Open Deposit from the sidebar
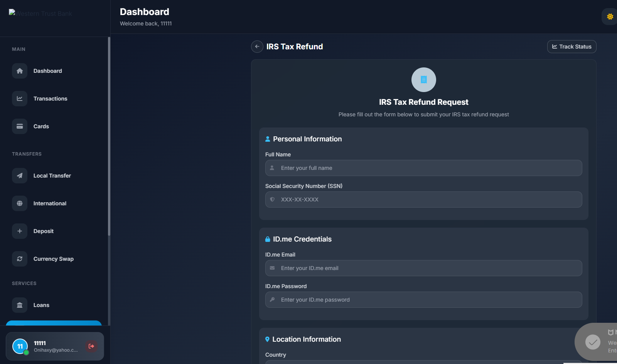Image resolution: width=617 pixels, height=364 pixels. pyautogui.click(x=55, y=231)
